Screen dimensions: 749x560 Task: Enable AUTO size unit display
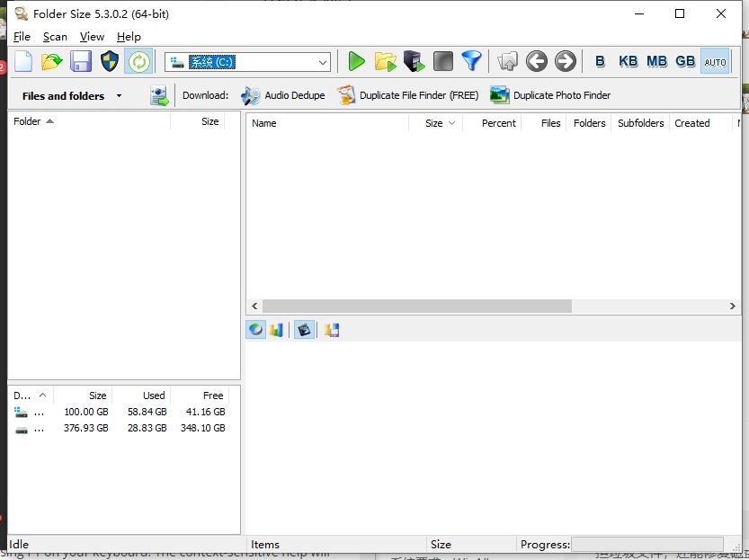[715, 61]
